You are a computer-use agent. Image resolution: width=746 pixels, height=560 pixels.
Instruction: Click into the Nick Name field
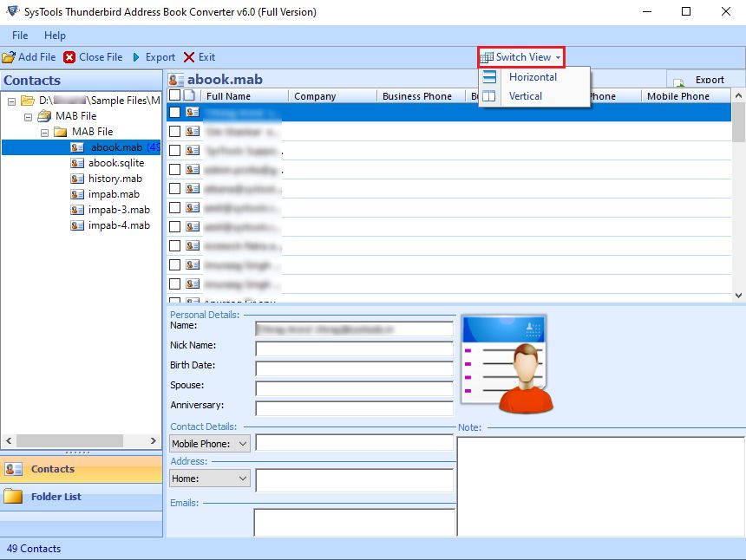point(354,348)
